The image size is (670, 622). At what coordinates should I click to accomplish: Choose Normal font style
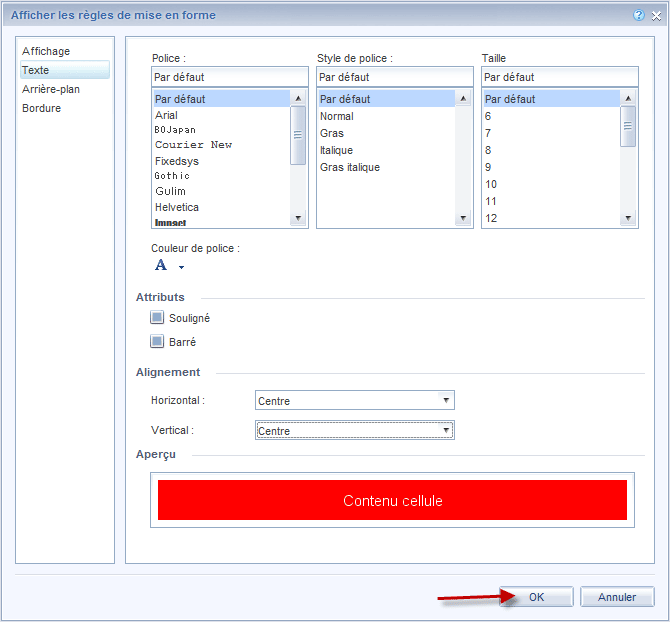click(x=386, y=116)
